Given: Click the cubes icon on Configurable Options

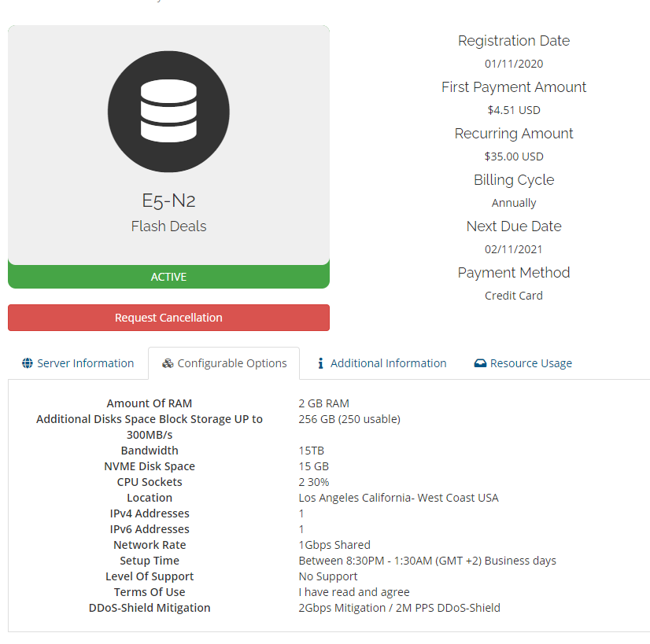Looking at the screenshot, I should coord(168,363).
